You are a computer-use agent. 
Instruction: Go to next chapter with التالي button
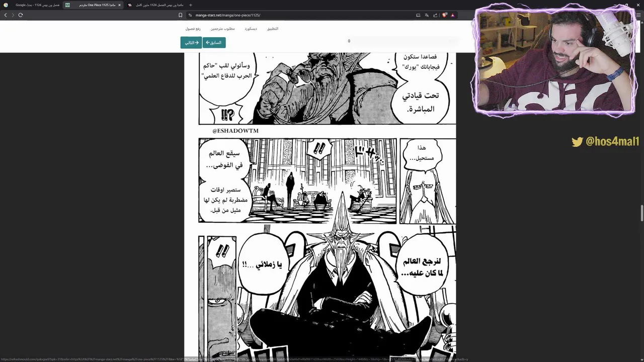click(x=191, y=43)
